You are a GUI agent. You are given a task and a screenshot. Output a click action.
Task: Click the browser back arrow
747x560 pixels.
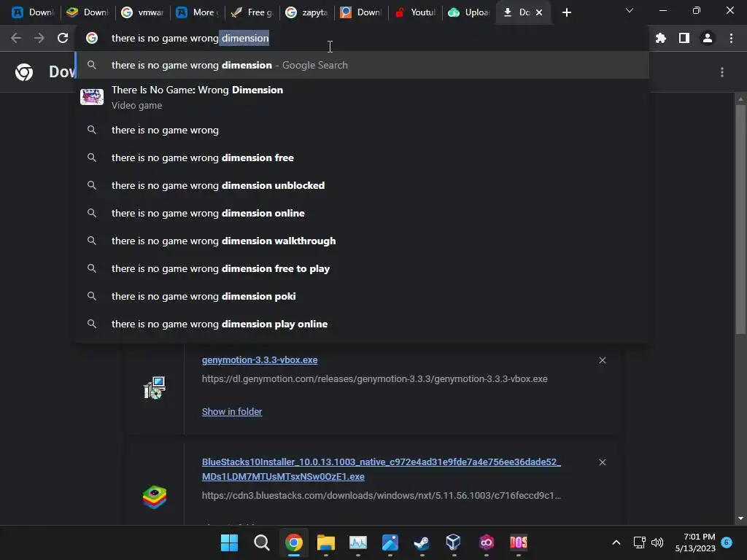(x=16, y=38)
